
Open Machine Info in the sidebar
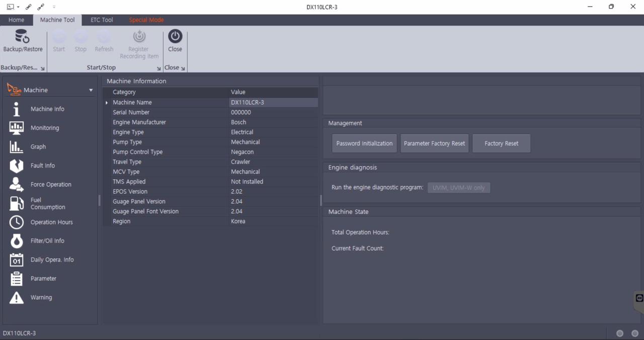(x=47, y=109)
